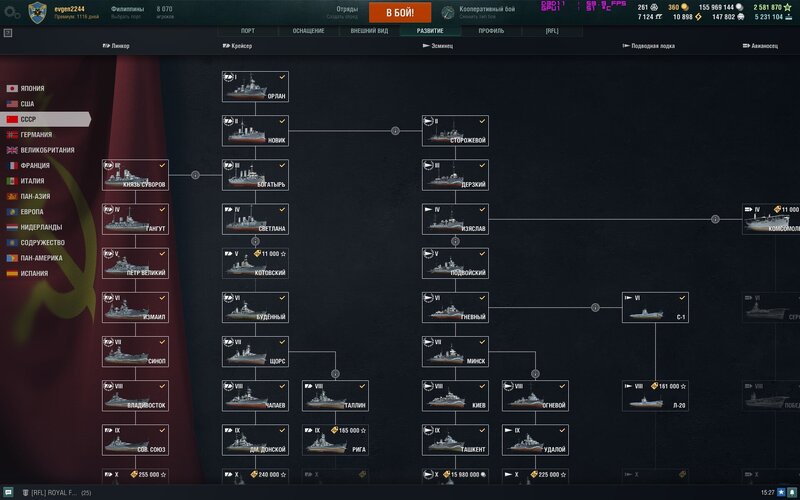Select the С-1 submarine tile
This screenshot has width=800, height=500.
(655, 308)
